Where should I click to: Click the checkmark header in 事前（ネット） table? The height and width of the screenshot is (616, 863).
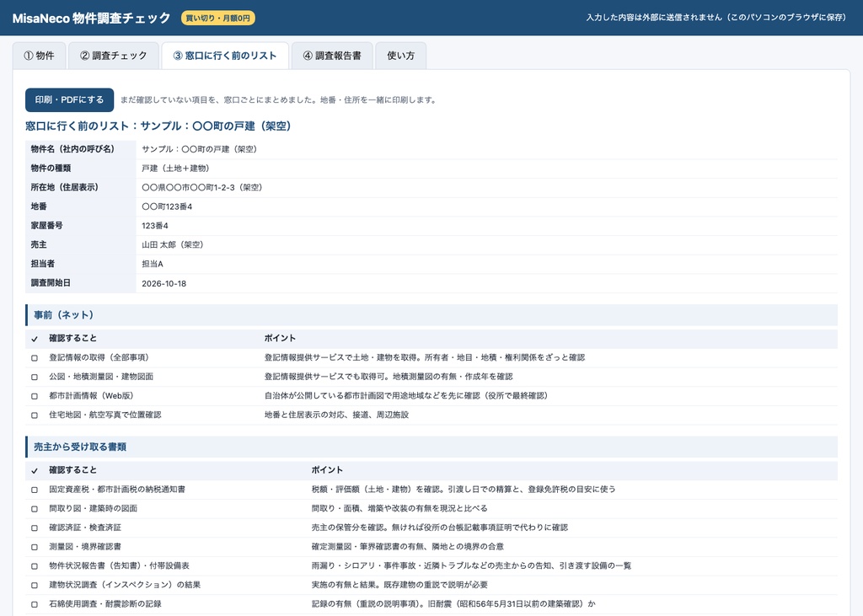pyautogui.click(x=35, y=339)
